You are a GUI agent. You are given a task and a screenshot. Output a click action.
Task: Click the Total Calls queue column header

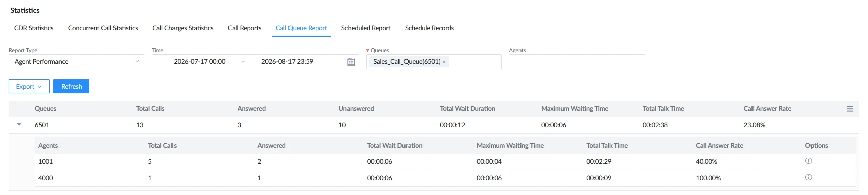[150, 109]
